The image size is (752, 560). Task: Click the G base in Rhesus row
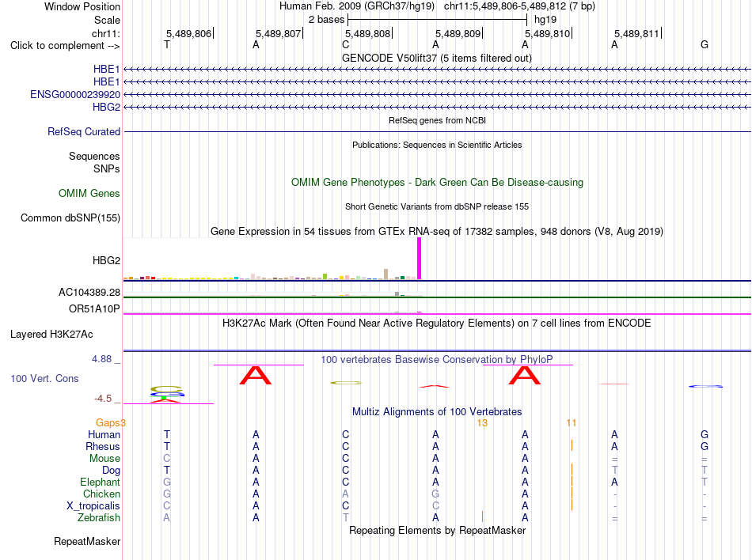click(x=704, y=446)
